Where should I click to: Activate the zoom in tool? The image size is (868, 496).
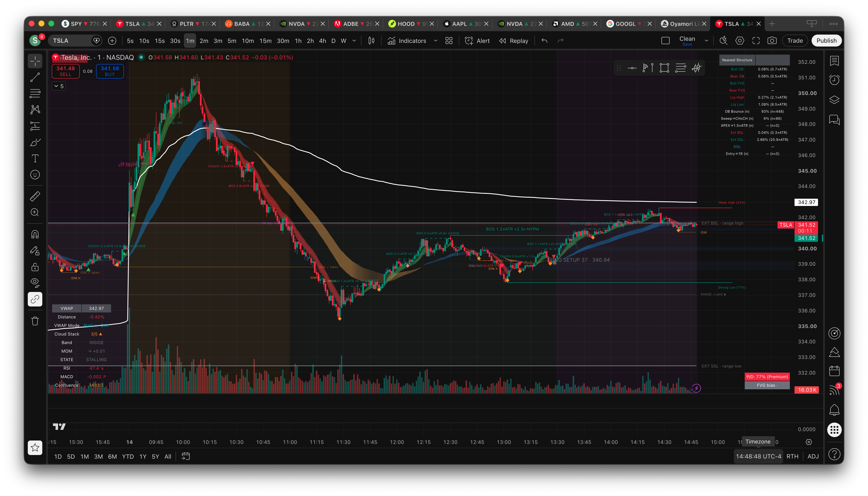coord(35,212)
